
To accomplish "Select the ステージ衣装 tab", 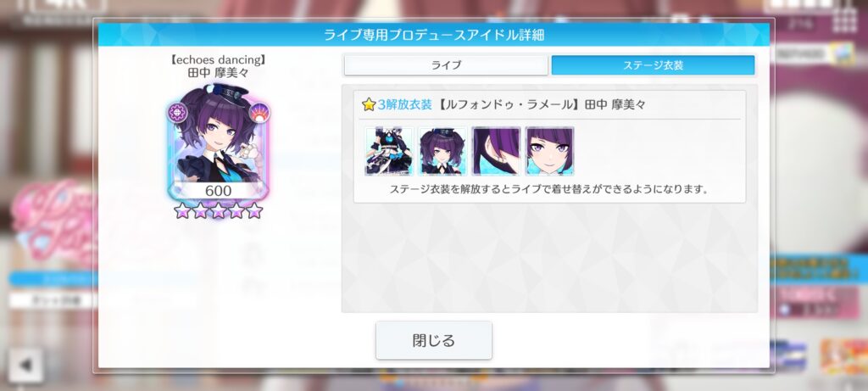I will [653, 65].
